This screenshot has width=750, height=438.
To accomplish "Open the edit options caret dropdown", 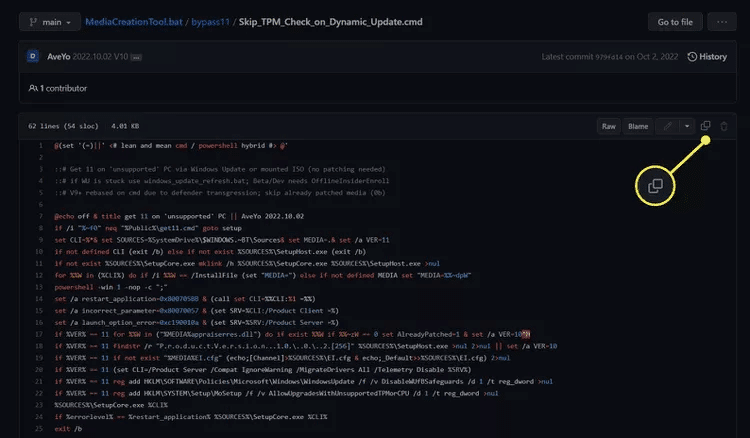I will point(687,126).
